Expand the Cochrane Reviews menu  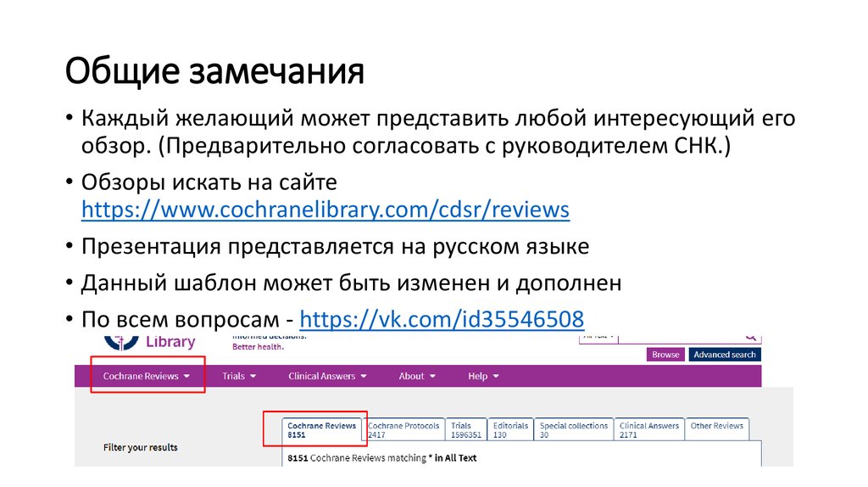(x=147, y=376)
